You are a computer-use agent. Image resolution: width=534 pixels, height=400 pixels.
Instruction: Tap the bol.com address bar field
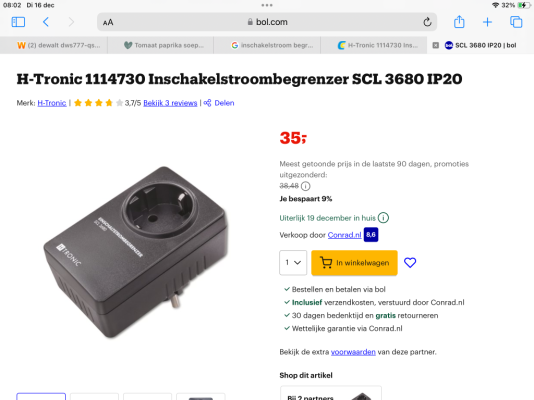pyautogui.click(x=267, y=22)
